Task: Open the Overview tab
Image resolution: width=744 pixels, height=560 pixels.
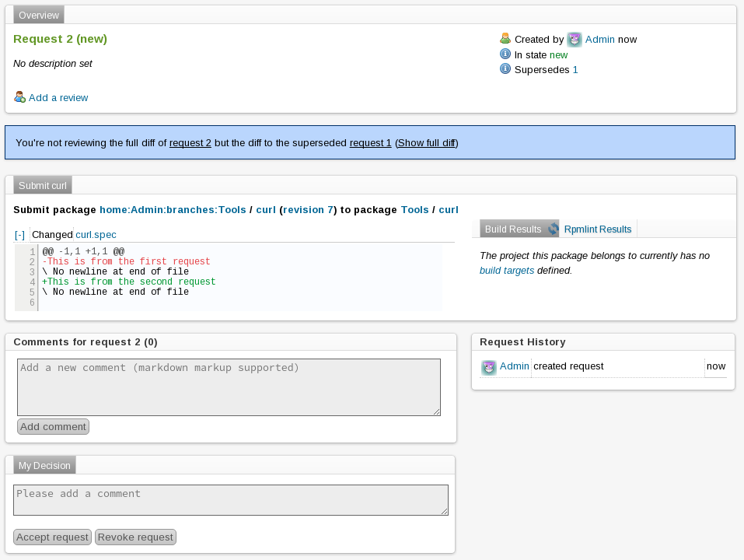Action: [38, 15]
